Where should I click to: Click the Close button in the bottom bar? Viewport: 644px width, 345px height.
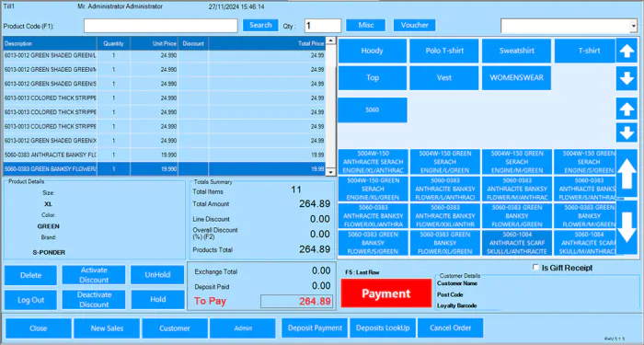point(39,328)
